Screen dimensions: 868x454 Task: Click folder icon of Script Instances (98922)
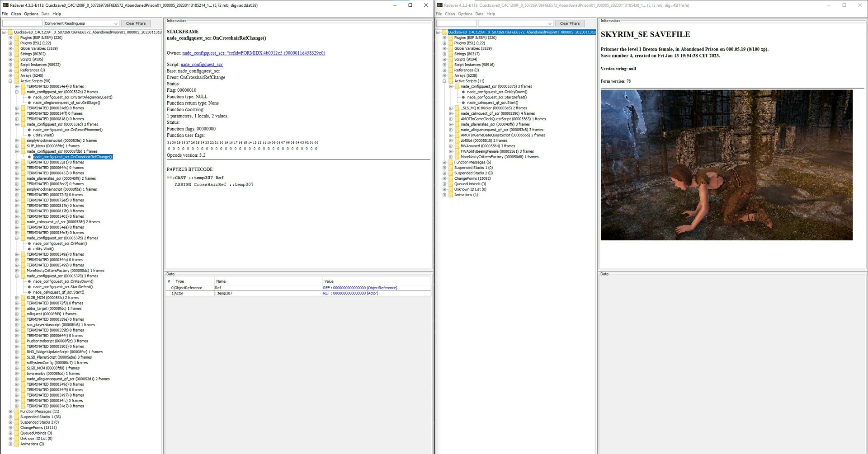pos(16,65)
